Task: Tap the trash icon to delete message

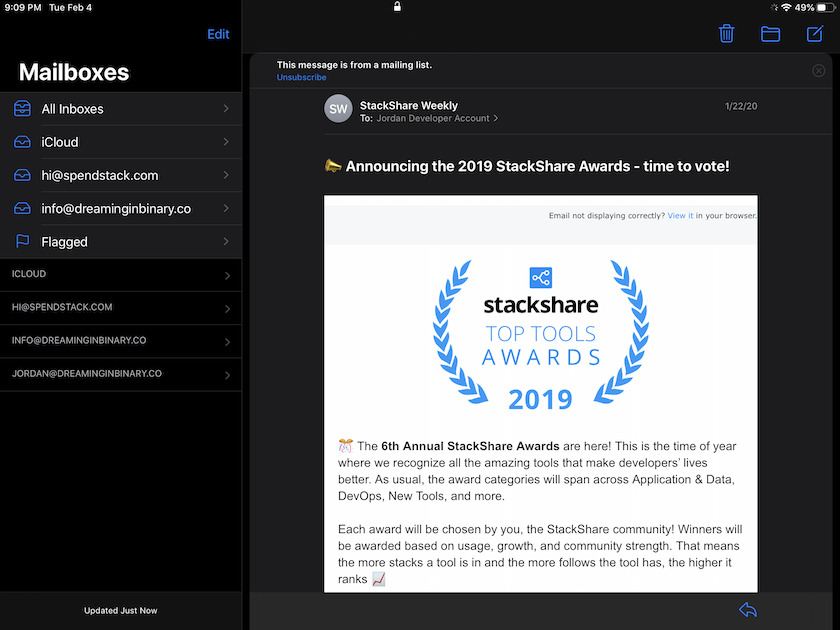Action: [726, 34]
